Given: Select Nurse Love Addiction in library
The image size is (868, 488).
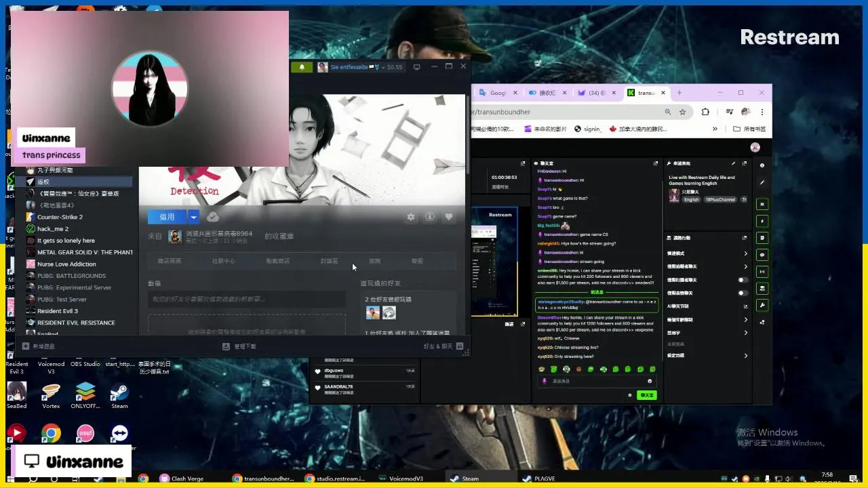Looking at the screenshot, I should (79, 264).
